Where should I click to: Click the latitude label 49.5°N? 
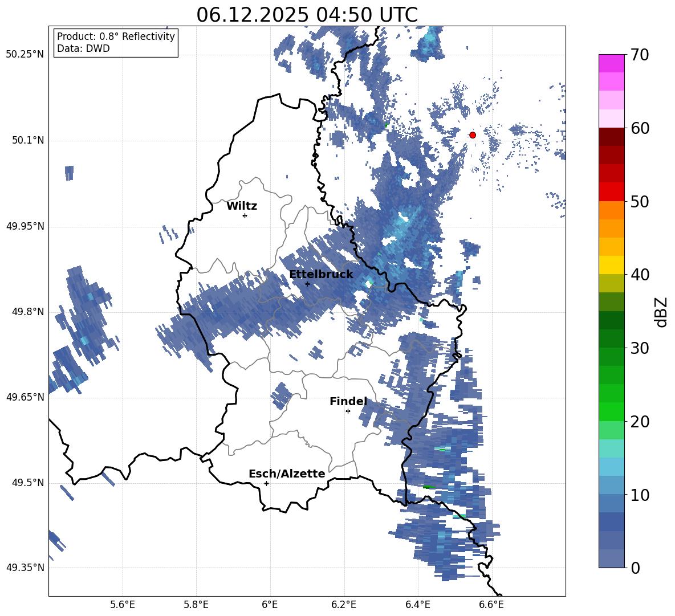coord(28,483)
